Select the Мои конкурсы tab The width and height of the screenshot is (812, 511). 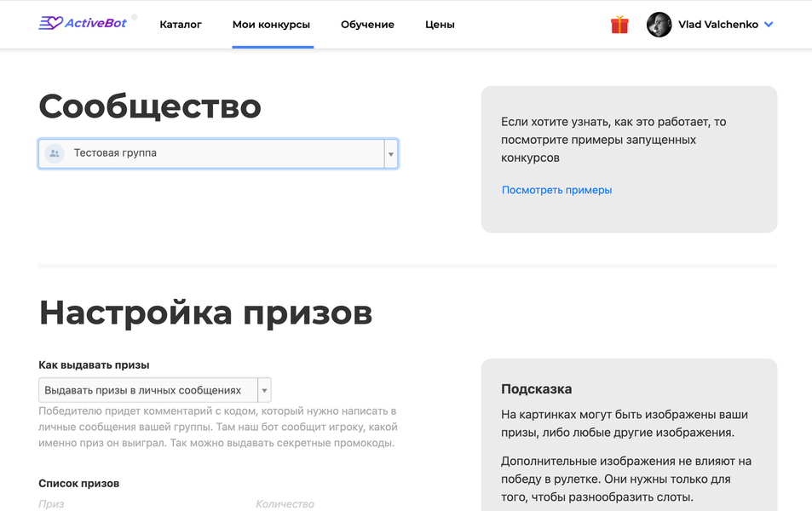271,25
